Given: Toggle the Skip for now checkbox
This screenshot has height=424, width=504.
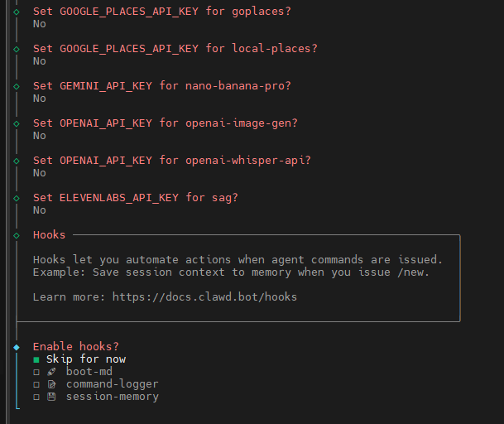Looking at the screenshot, I should coord(36,359).
